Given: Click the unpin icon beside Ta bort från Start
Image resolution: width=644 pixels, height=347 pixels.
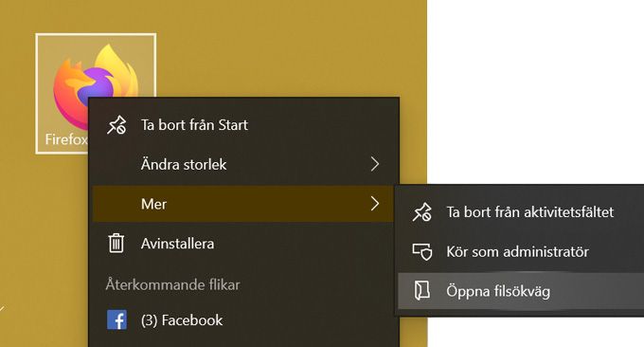Looking at the screenshot, I should pyautogui.click(x=116, y=125).
